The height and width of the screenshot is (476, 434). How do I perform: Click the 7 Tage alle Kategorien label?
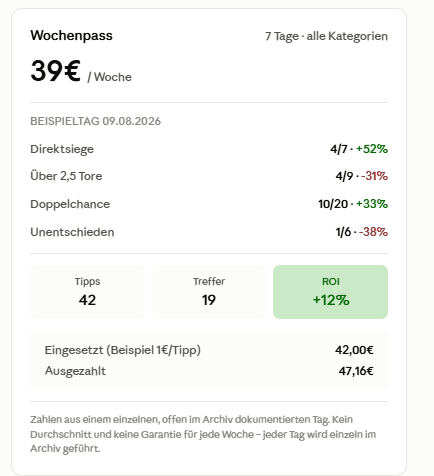point(326,36)
